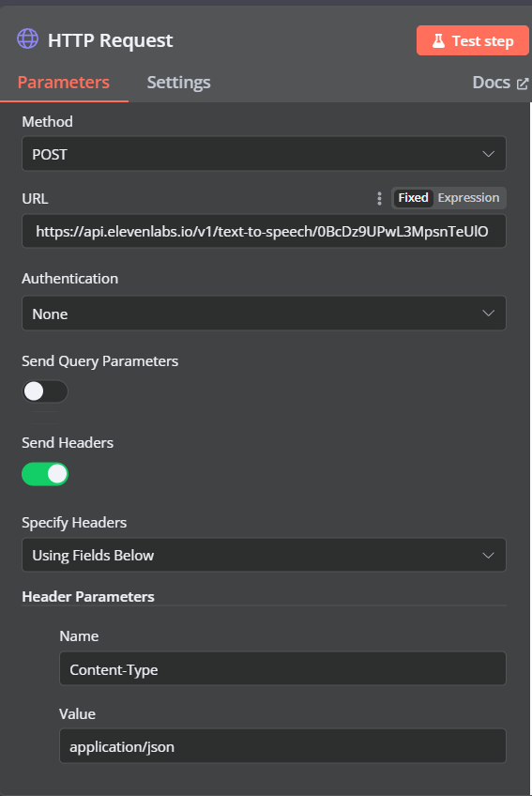Click the HTTP Request node title
Viewport: 532px width, 796px height.
[x=110, y=40]
